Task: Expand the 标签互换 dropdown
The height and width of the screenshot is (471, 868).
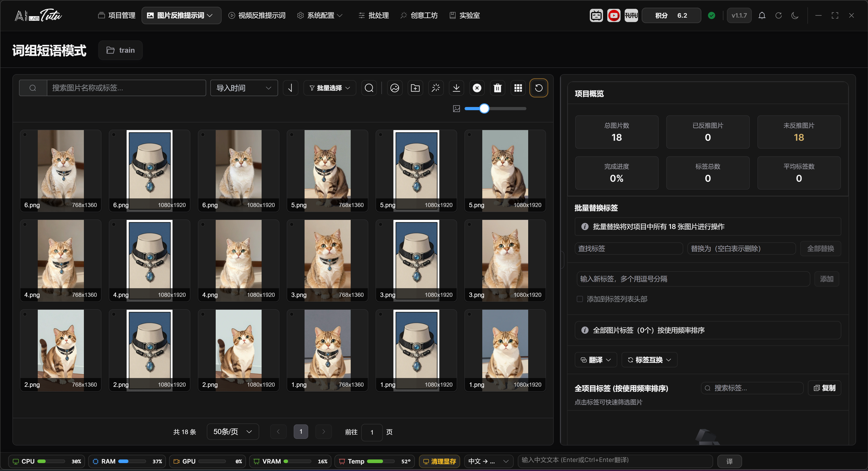Action: tap(649, 360)
